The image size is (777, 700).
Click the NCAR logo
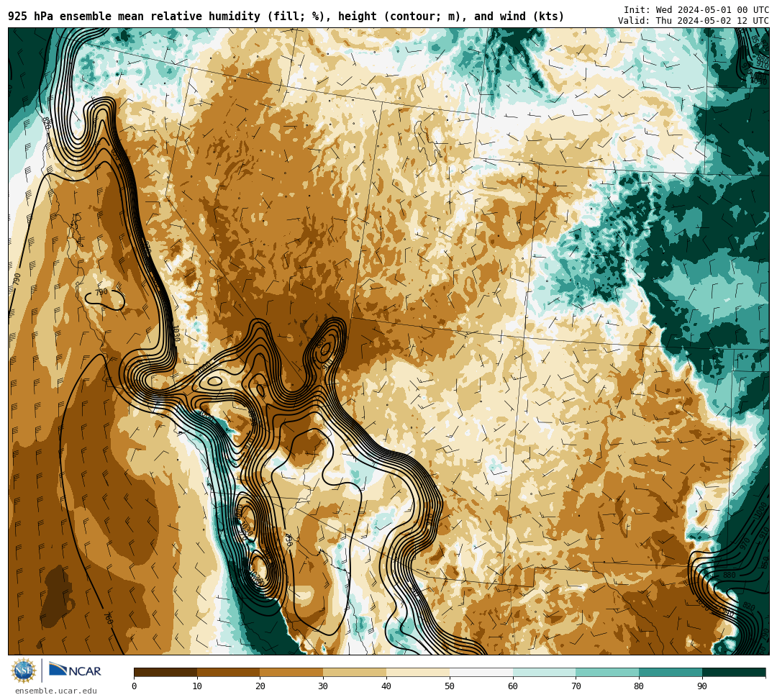tap(75, 670)
